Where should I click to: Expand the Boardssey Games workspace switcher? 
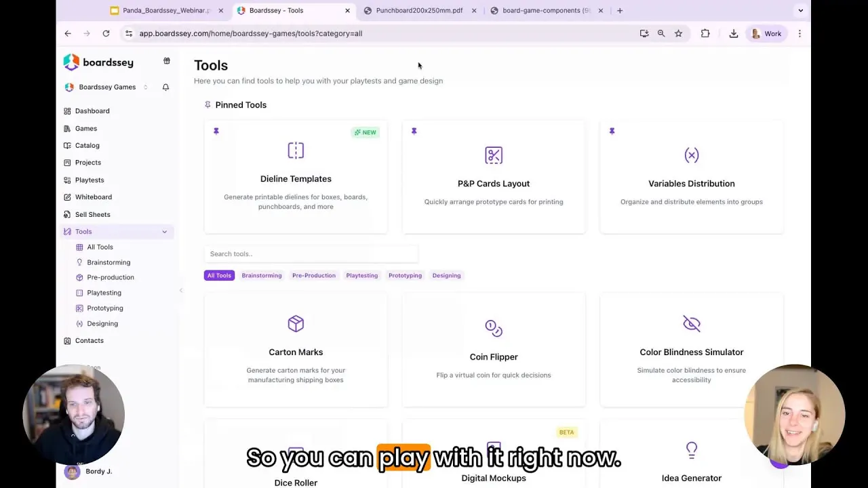(x=106, y=87)
